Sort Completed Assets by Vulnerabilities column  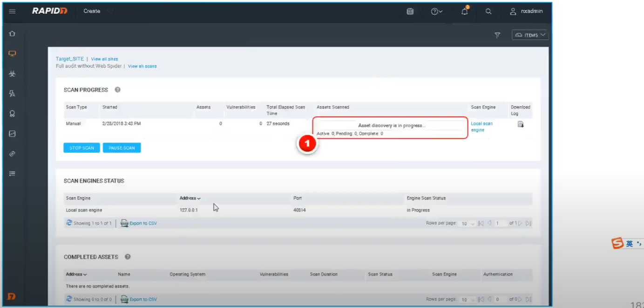click(274, 274)
